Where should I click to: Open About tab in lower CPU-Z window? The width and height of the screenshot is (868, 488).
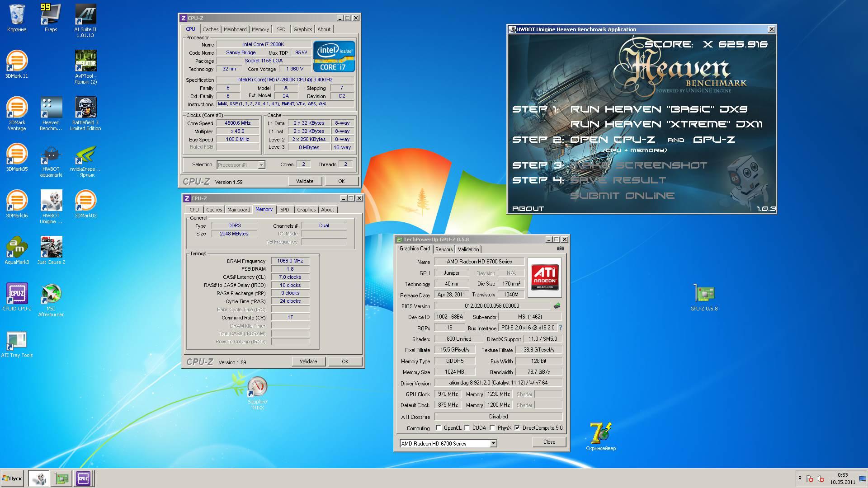(x=327, y=210)
